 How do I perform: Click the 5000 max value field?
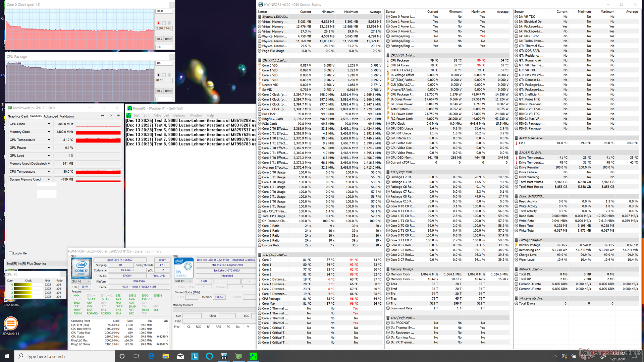[164, 11]
